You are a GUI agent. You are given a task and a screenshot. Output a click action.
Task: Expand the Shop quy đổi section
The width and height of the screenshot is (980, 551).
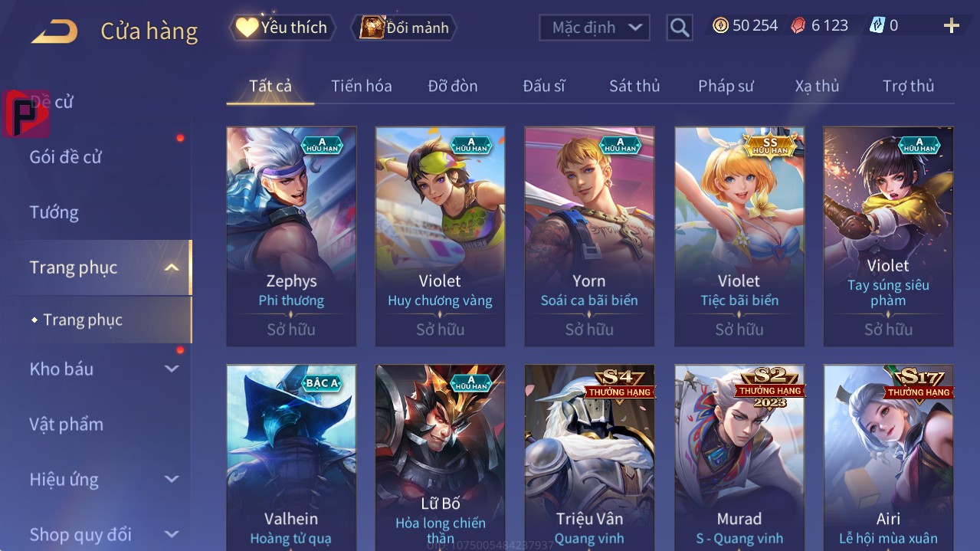(172, 534)
